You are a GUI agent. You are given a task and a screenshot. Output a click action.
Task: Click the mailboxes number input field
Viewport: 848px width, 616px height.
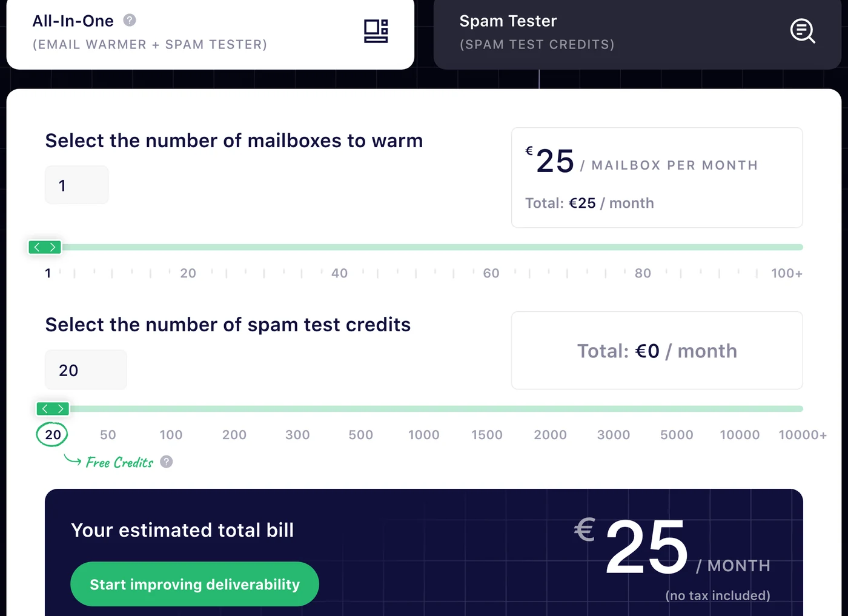[x=77, y=185]
